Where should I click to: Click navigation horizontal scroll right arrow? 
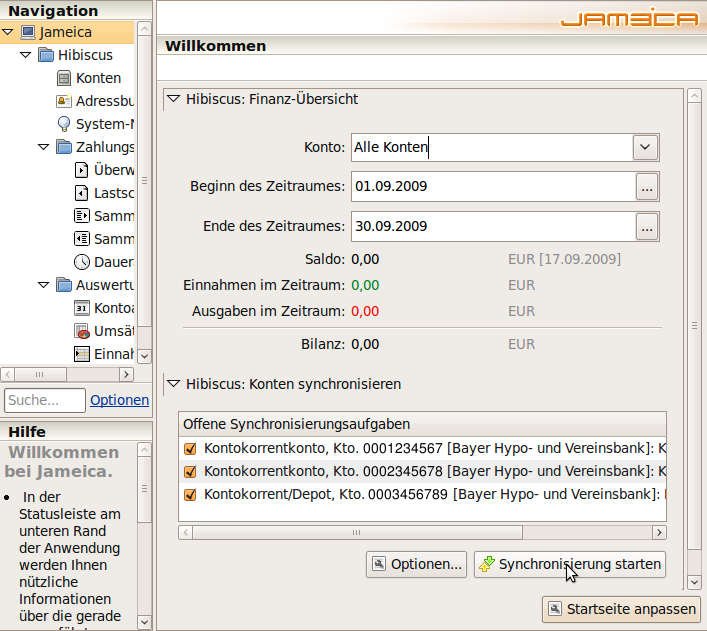(x=126, y=374)
